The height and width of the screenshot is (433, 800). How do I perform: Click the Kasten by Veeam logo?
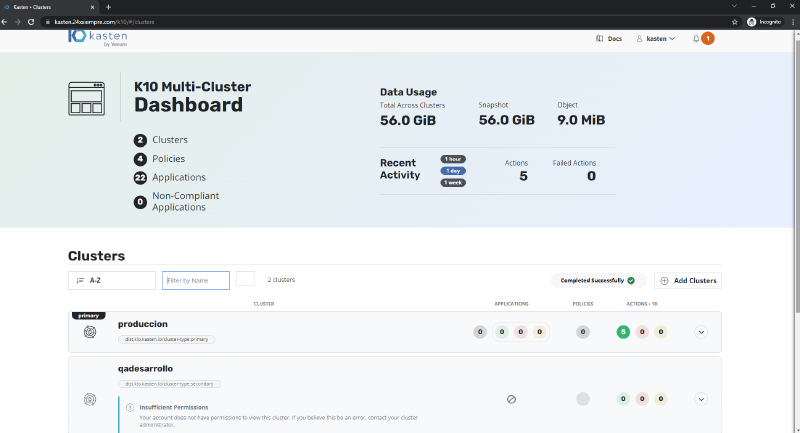click(x=97, y=38)
